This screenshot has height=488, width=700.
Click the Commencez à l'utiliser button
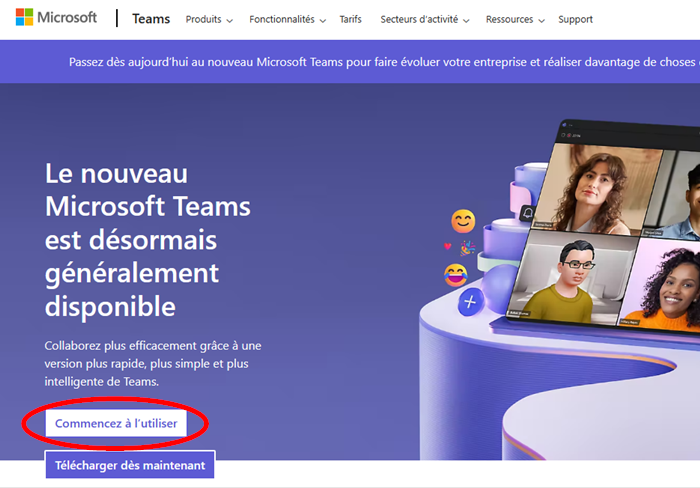[116, 423]
